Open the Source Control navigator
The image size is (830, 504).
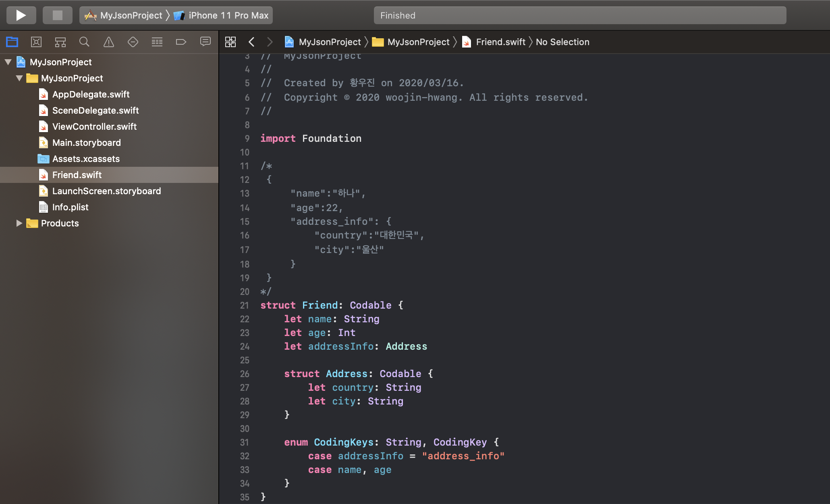coord(36,41)
